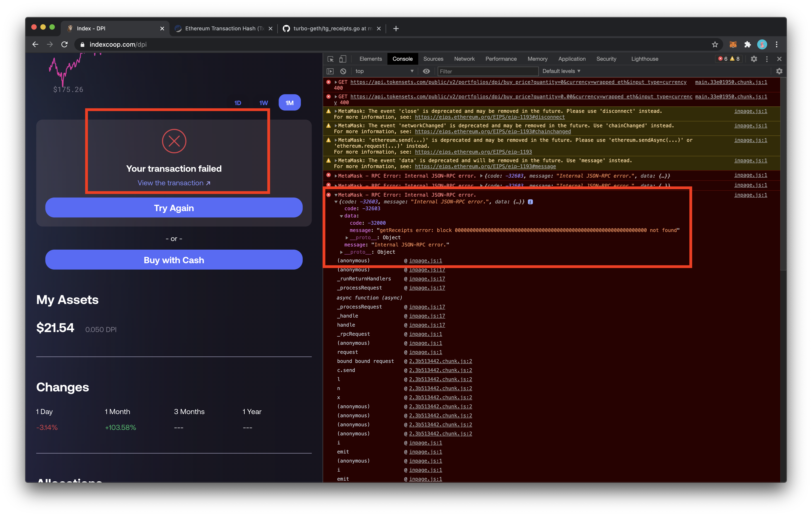Switch to the Elements tab
Viewport: 812px width, 516px height.
(370, 59)
